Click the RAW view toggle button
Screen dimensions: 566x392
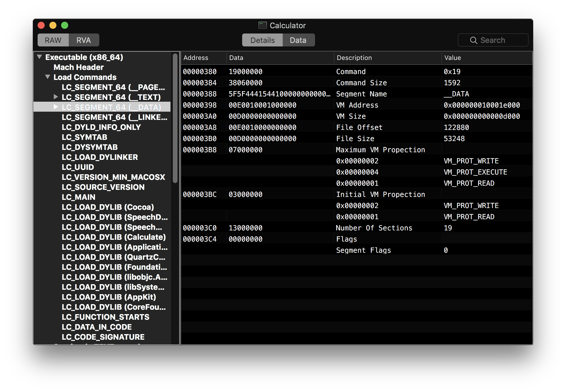click(53, 40)
